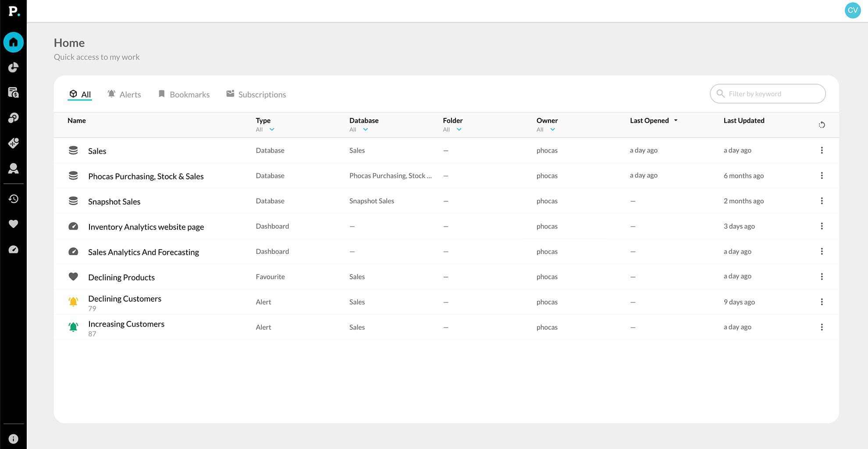Click the info icon at sidebar bottom
This screenshot has width=868, height=449.
tap(13, 439)
